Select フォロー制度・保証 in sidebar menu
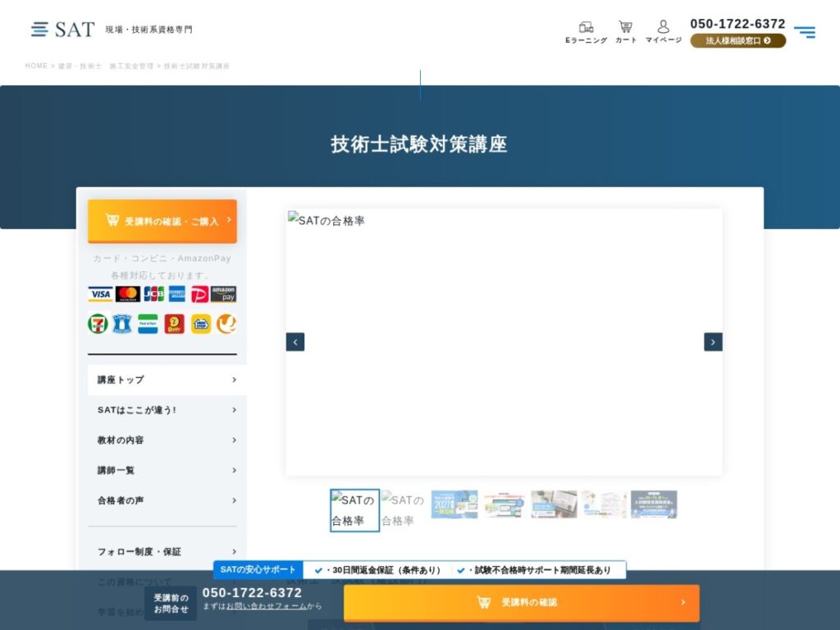 [167, 552]
